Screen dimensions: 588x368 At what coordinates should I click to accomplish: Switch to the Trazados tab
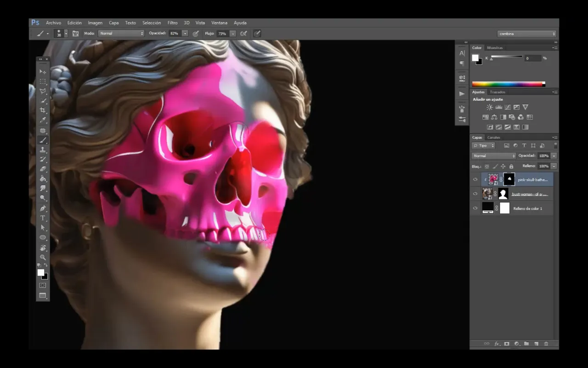[x=498, y=92]
